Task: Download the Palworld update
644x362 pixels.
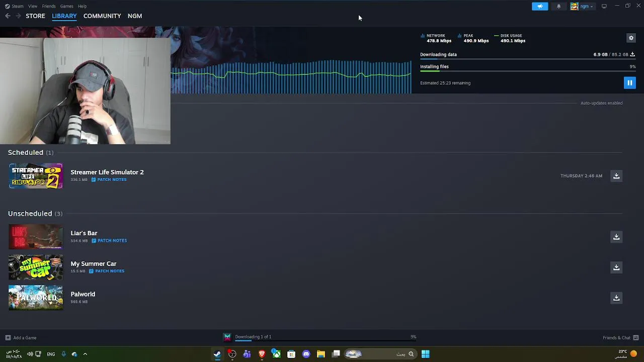Action: click(x=616, y=298)
